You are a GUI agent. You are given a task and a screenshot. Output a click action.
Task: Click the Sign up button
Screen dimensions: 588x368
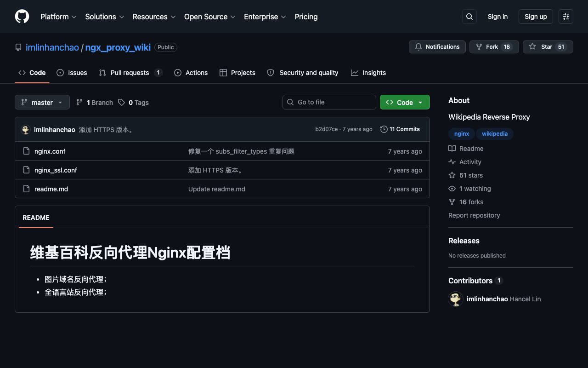(x=536, y=17)
